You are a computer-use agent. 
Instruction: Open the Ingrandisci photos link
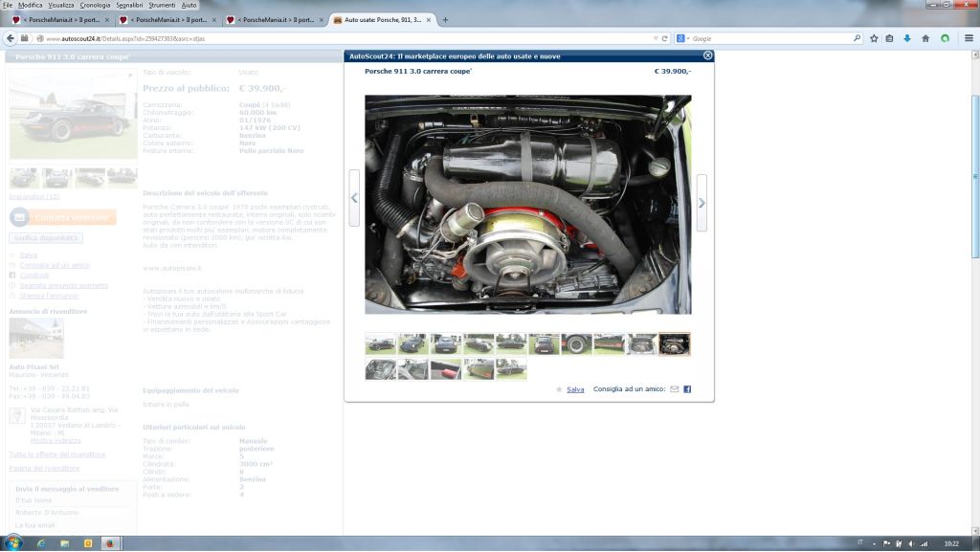pyautogui.click(x=34, y=197)
